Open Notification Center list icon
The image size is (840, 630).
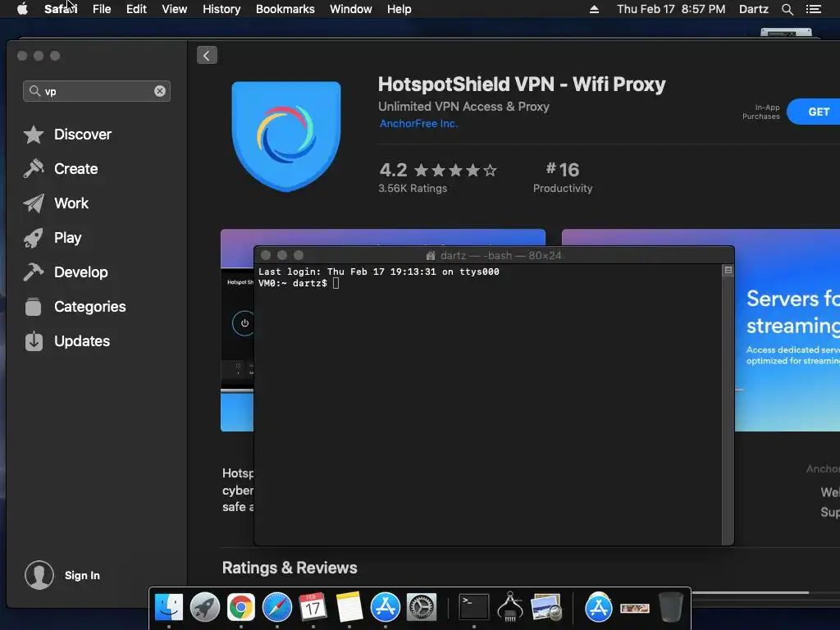[813, 9]
